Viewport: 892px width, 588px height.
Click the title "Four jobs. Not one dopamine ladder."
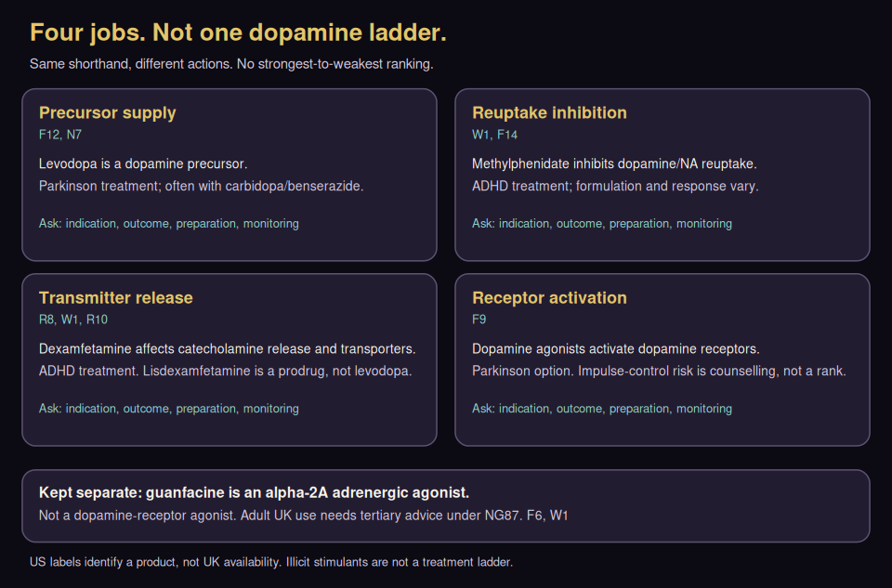coord(238,33)
